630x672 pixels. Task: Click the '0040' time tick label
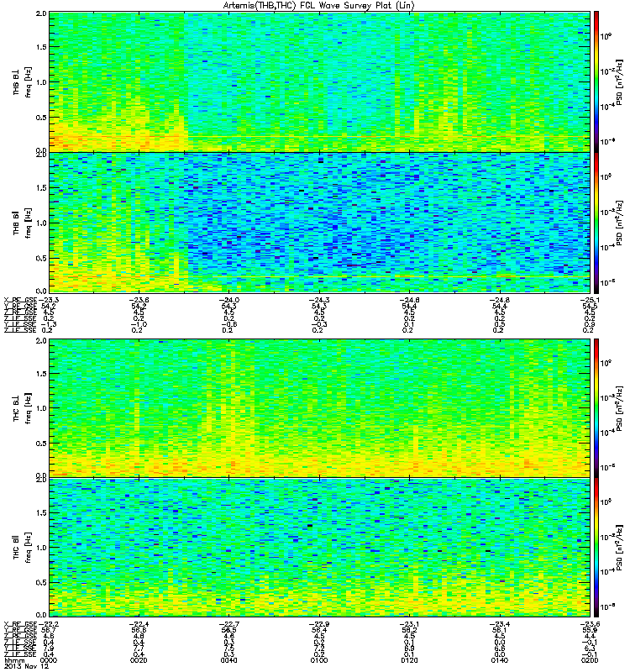tap(229, 660)
